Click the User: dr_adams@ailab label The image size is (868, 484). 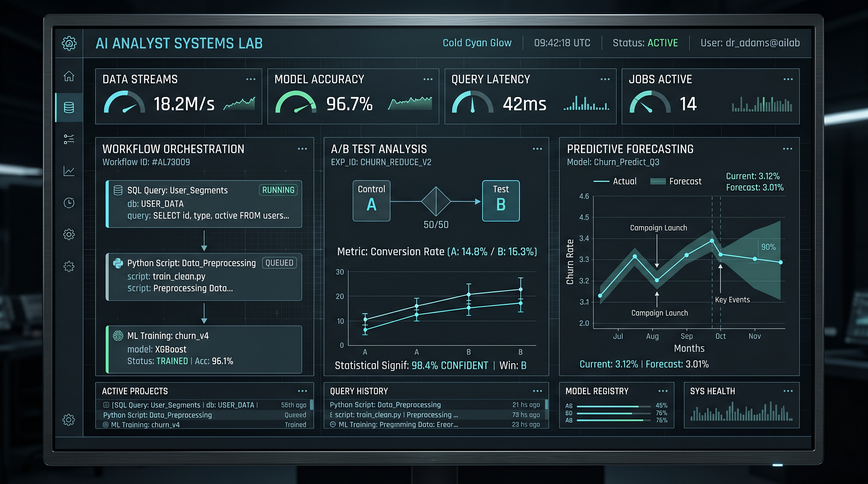750,43
